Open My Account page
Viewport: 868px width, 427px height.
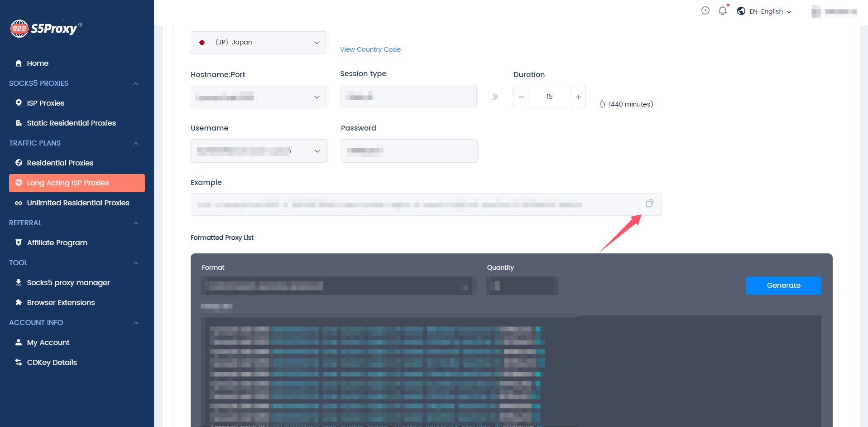77,342
